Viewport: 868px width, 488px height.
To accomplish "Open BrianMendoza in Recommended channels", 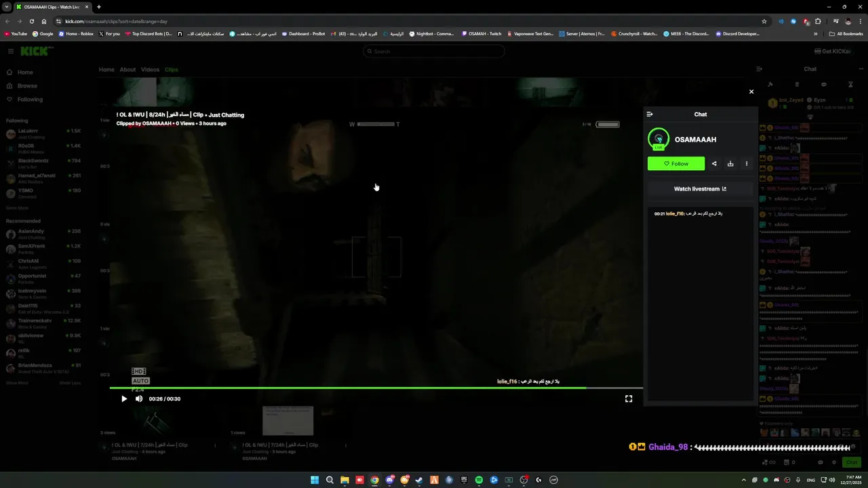I will pos(43,368).
